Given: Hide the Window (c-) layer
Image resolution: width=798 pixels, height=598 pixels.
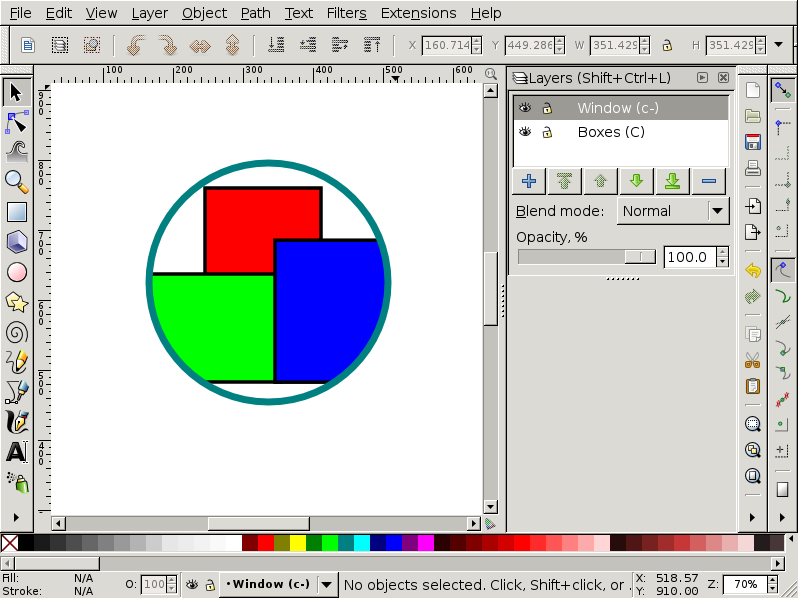Looking at the screenshot, I should click(x=525, y=108).
